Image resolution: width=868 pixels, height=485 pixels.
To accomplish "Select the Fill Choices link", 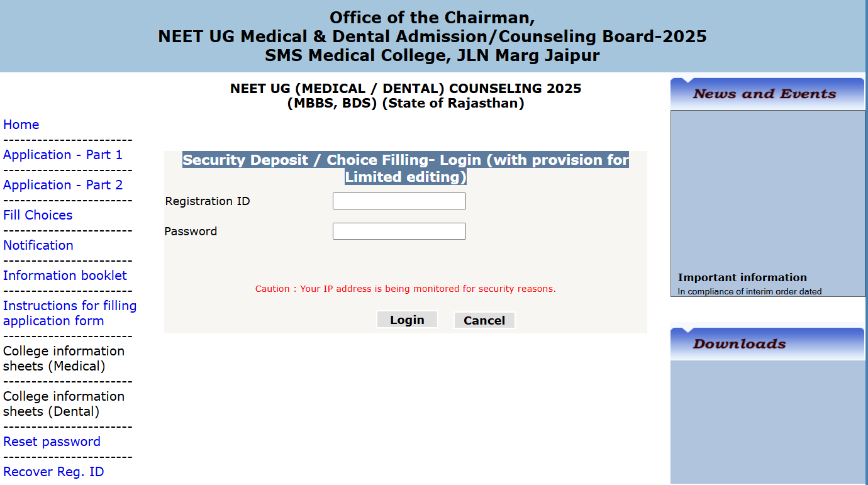I will (38, 215).
